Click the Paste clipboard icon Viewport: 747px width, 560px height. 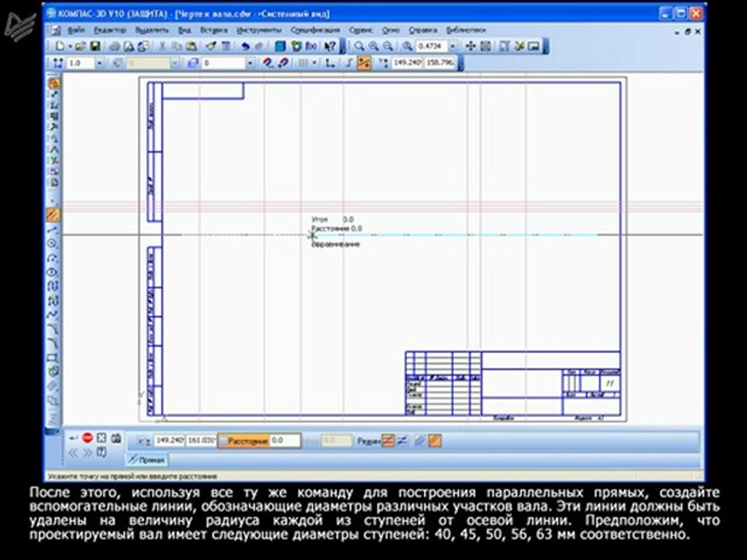tap(191, 46)
